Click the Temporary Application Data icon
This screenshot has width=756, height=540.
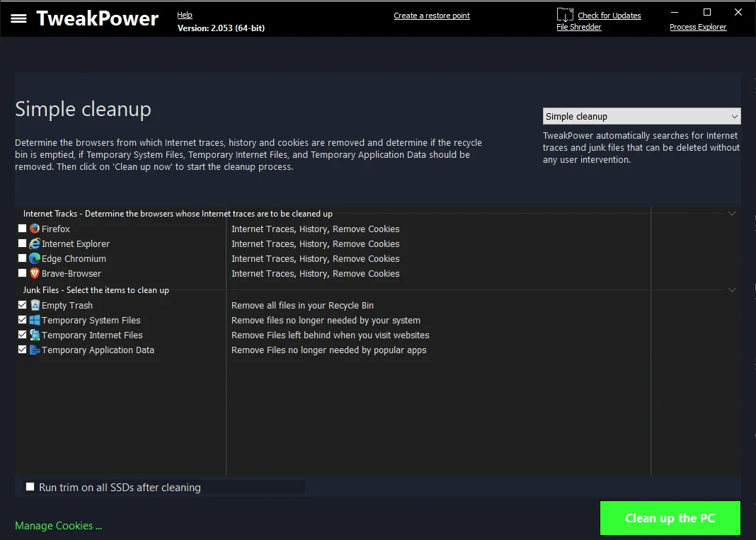(35, 350)
